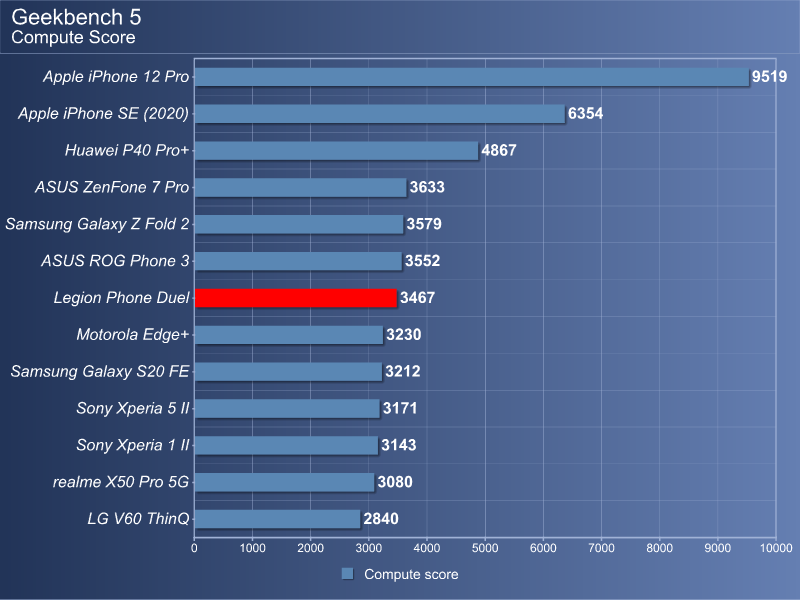
Task: Click the x-axis tick label 1000
Action: 253,548
